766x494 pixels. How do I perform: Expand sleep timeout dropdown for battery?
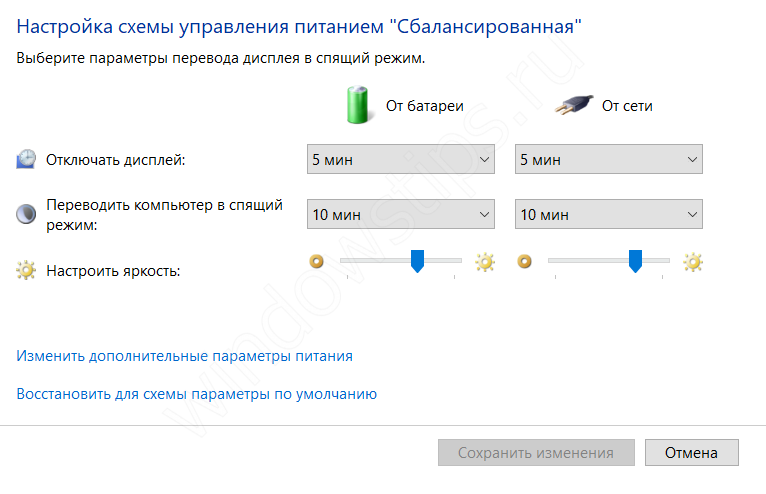[401, 214]
